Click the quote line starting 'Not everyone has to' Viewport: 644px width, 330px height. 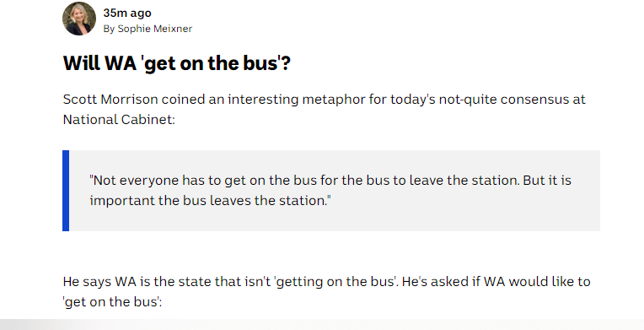(x=330, y=181)
